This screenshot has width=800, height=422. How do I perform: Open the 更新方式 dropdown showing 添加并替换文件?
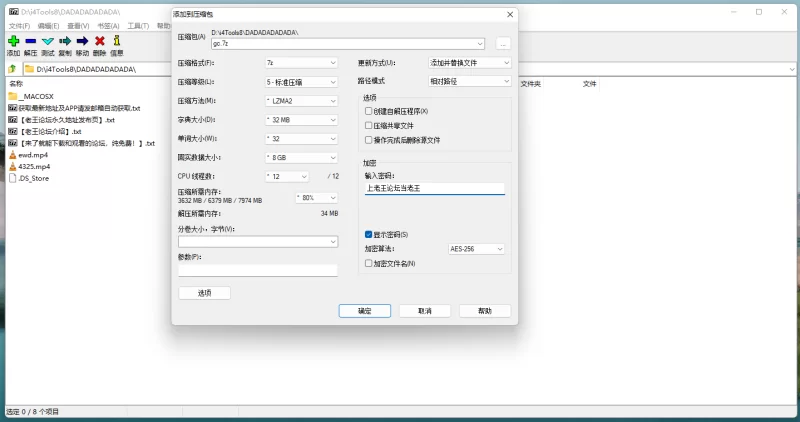(469, 63)
